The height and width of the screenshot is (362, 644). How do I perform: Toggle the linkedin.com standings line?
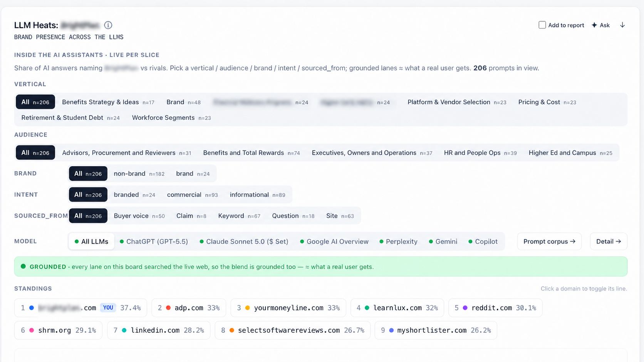tap(159, 330)
